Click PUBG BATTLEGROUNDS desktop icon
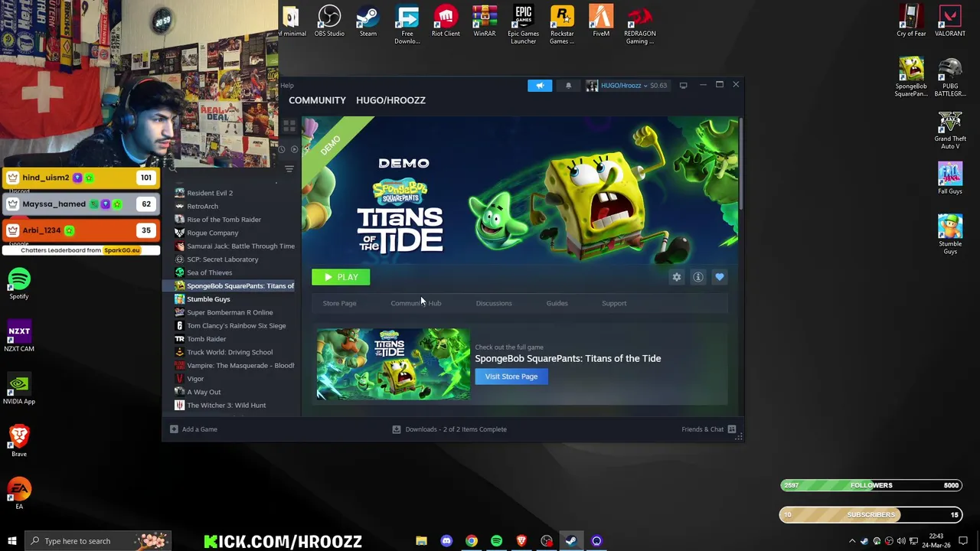This screenshot has height=551, width=980. (x=950, y=77)
